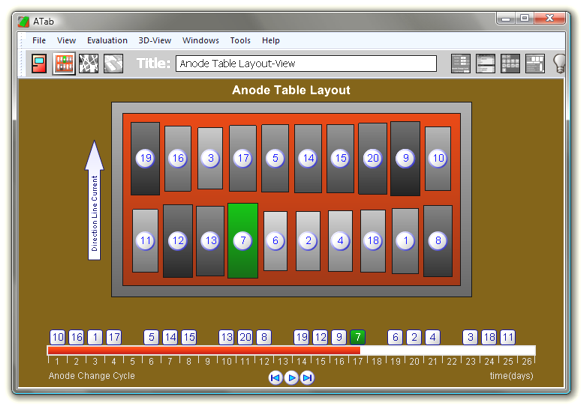Click the green timeline marker 7

pos(358,337)
